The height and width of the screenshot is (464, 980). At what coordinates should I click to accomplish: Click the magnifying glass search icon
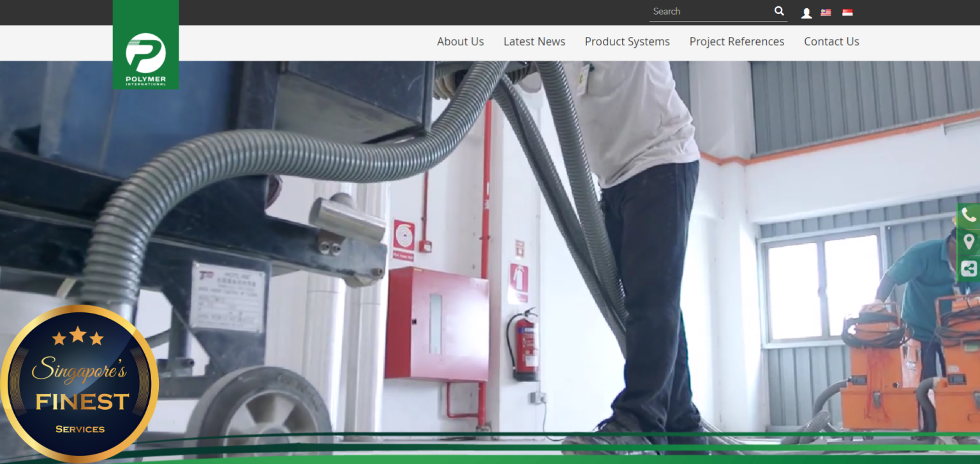click(x=779, y=11)
